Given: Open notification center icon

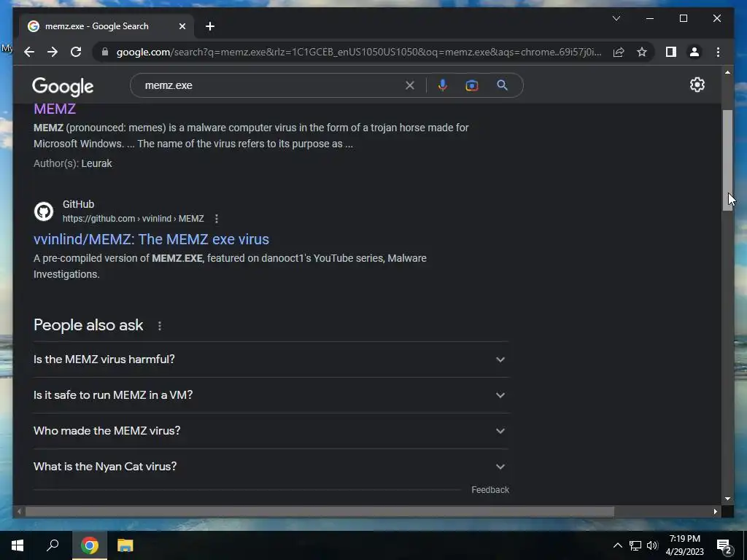Looking at the screenshot, I should [724, 546].
